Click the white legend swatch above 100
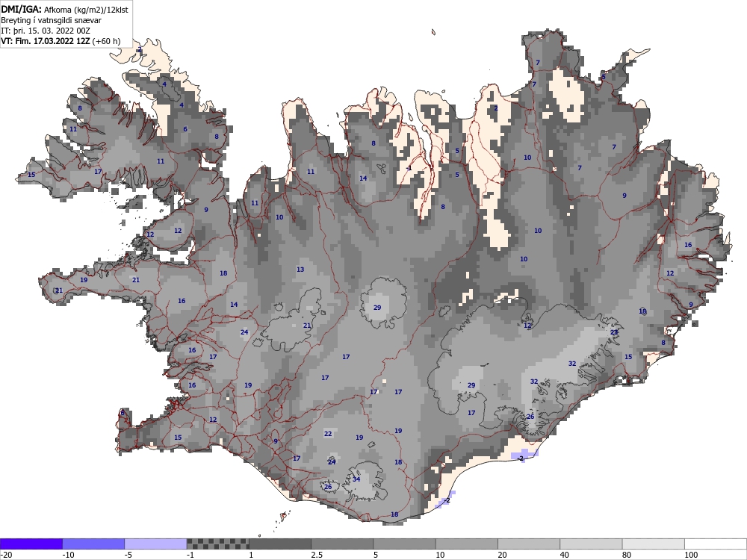747x560 pixels. pos(716,544)
